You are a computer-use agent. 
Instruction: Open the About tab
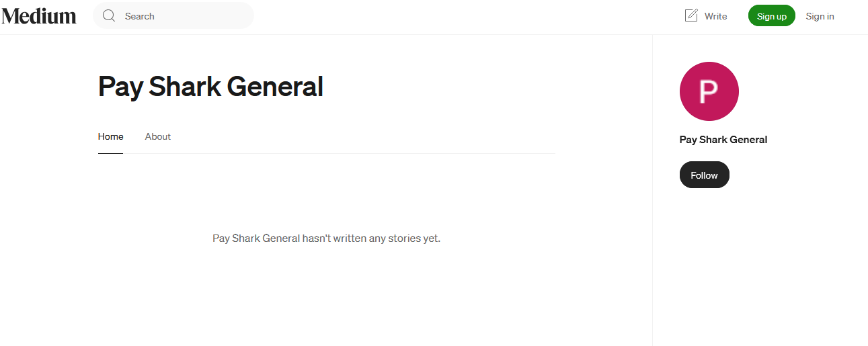(158, 136)
